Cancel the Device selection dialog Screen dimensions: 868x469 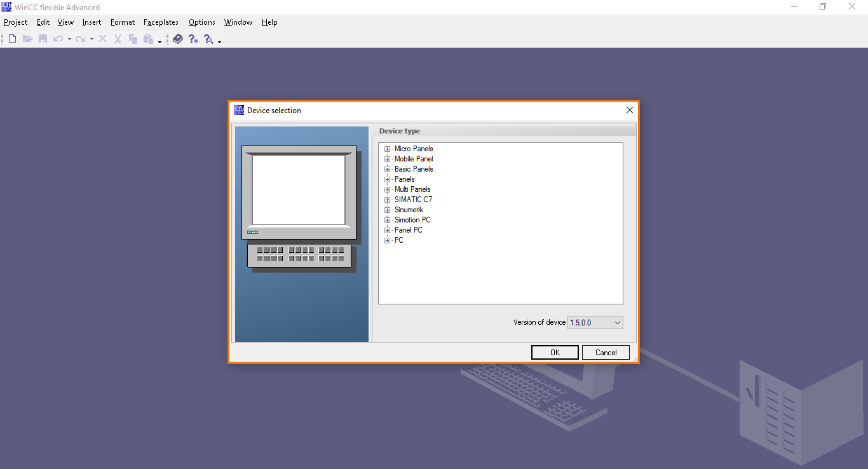pyautogui.click(x=606, y=353)
